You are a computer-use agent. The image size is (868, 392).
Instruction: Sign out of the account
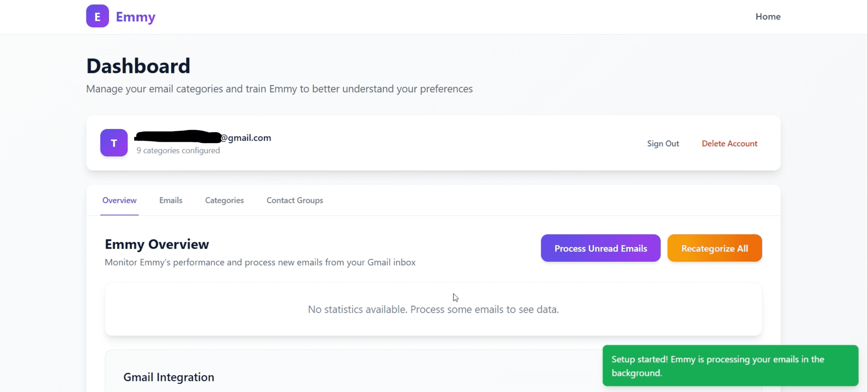pos(663,143)
